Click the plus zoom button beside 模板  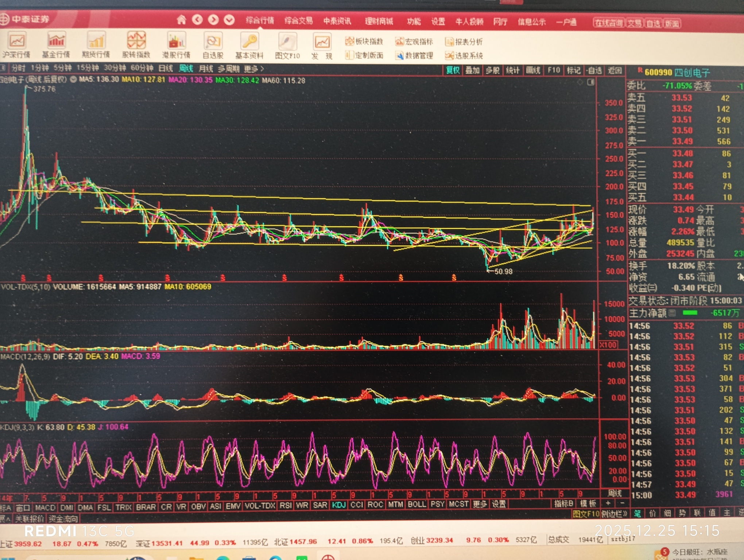tap(608, 503)
